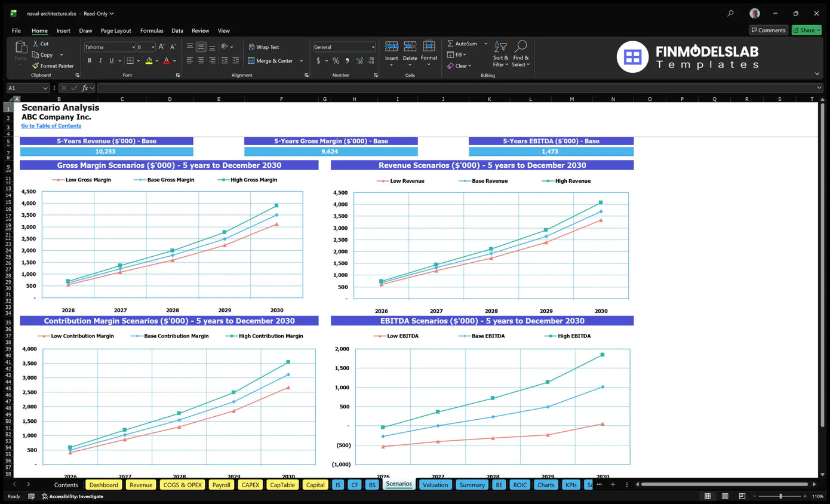Toggle Merge & Center
830x504 pixels.
click(270, 60)
